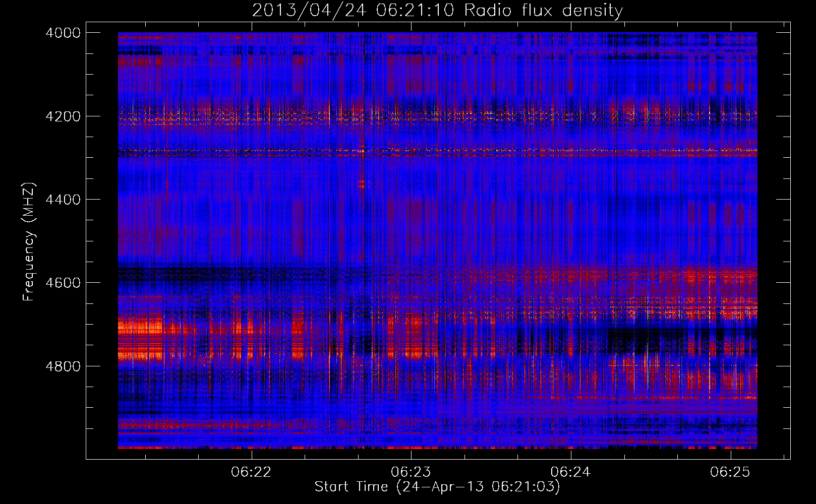Click the 06:25 time axis label
Image resolution: width=816 pixels, height=504 pixels.
point(730,472)
